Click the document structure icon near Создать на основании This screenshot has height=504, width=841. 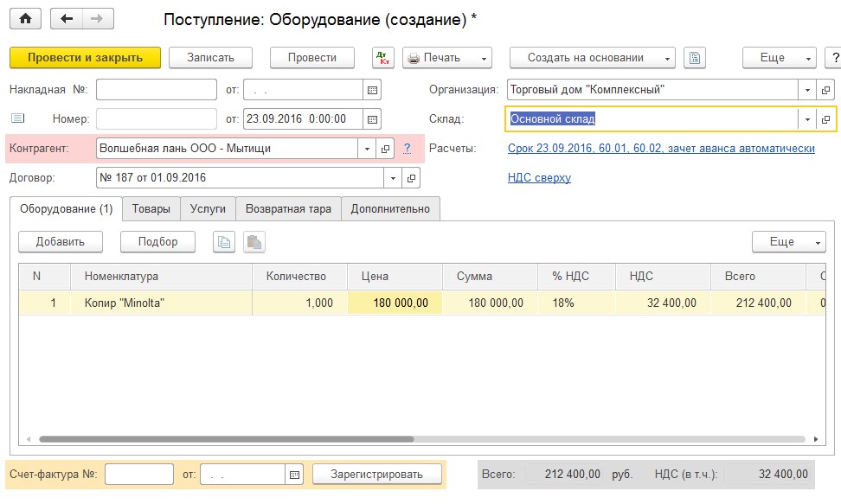695,57
